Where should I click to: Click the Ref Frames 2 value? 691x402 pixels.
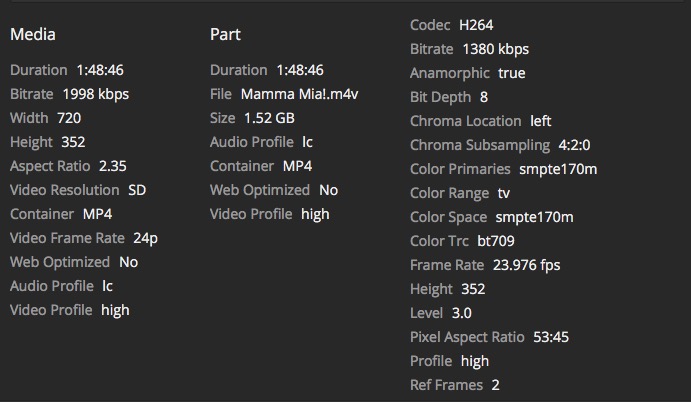tap(495, 385)
